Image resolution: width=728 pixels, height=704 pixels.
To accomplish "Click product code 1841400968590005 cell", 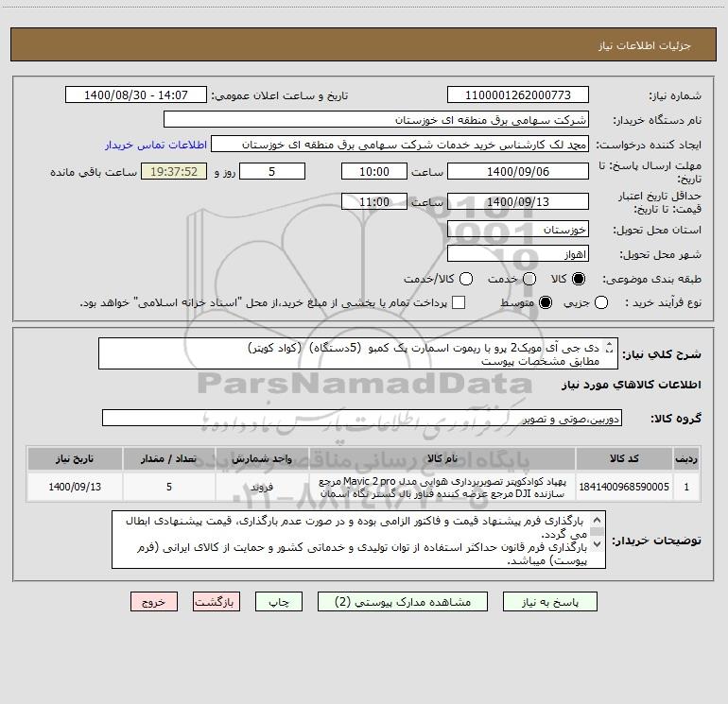I will coord(624,487).
